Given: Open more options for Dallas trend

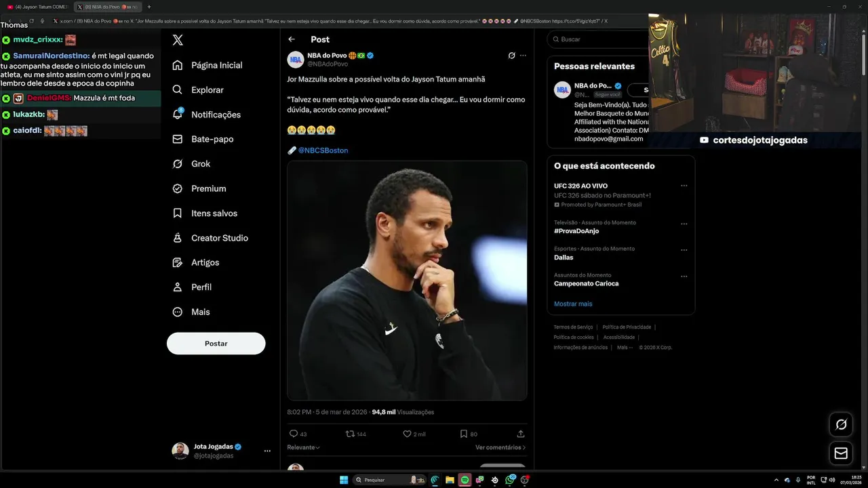Looking at the screenshot, I should point(684,250).
